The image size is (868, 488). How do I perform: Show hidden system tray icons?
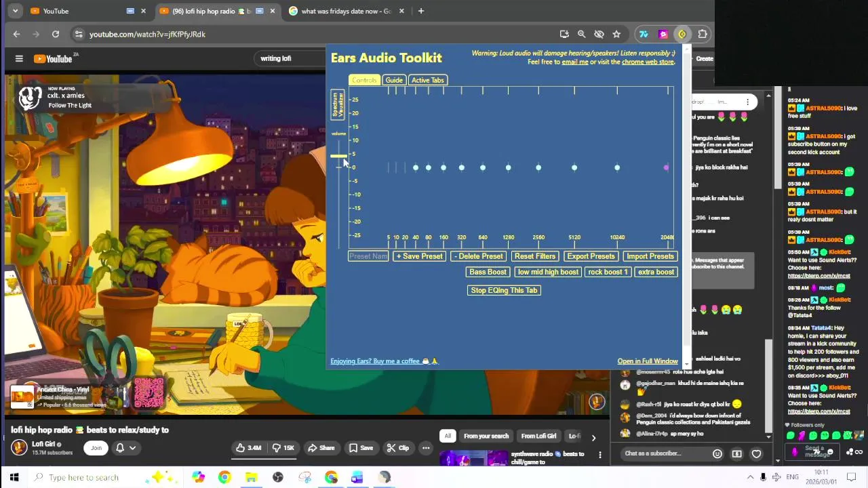pyautogui.click(x=750, y=477)
